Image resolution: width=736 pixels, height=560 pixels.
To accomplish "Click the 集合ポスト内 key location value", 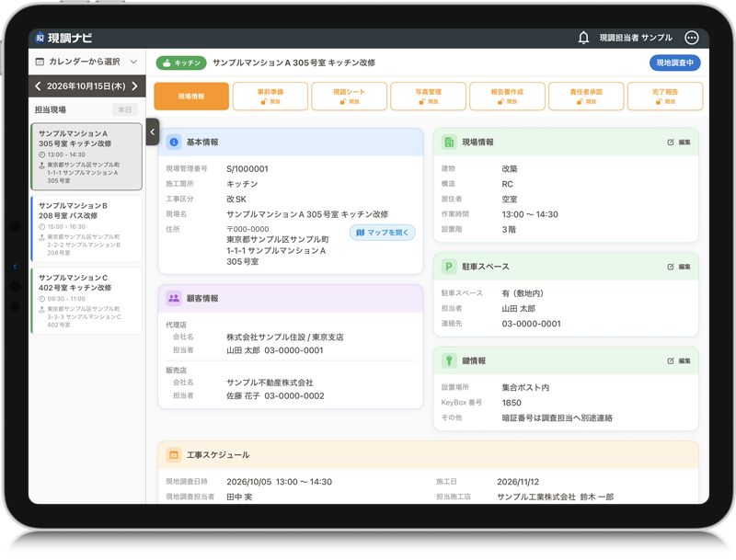I will coord(525,388).
